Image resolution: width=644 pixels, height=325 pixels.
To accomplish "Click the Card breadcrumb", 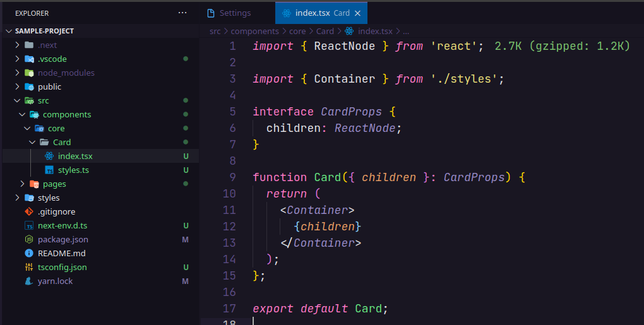I will [325, 31].
